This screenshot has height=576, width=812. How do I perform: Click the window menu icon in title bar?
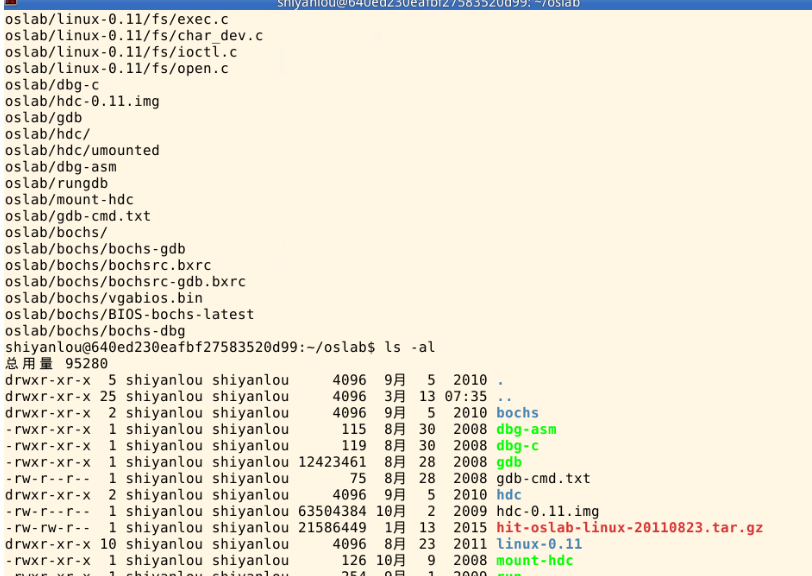click(8, 4)
